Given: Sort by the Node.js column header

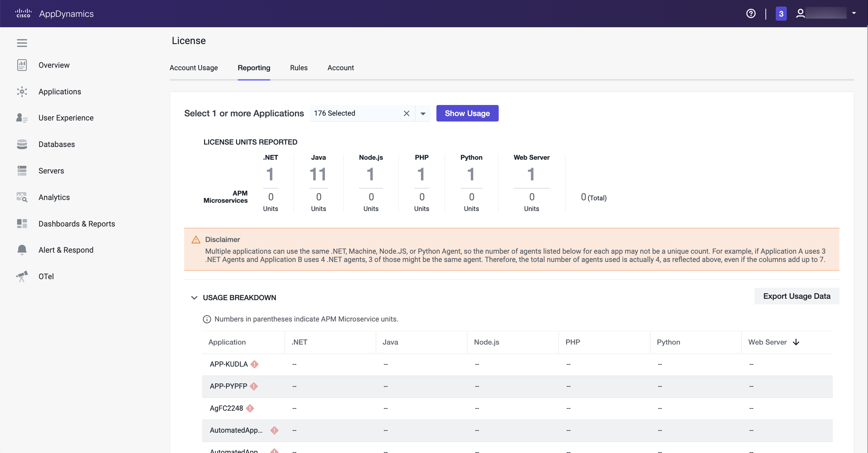Looking at the screenshot, I should (487, 342).
